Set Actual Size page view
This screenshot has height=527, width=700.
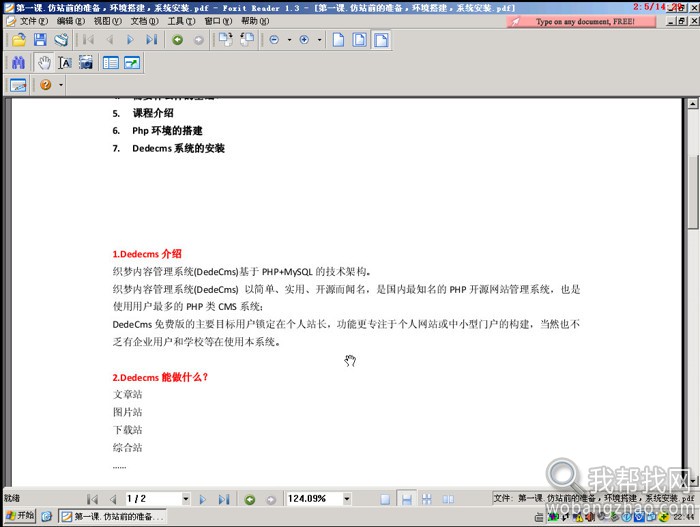tap(338, 40)
